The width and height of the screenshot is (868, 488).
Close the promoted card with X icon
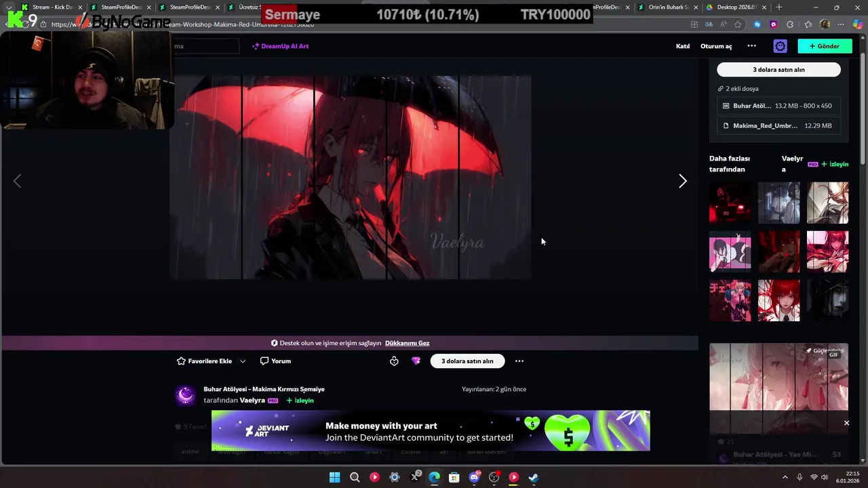coord(846,423)
